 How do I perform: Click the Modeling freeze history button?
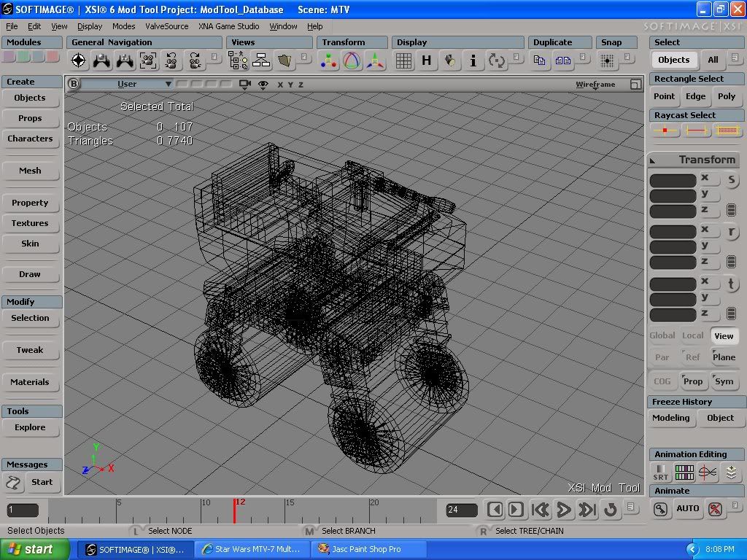coord(671,418)
